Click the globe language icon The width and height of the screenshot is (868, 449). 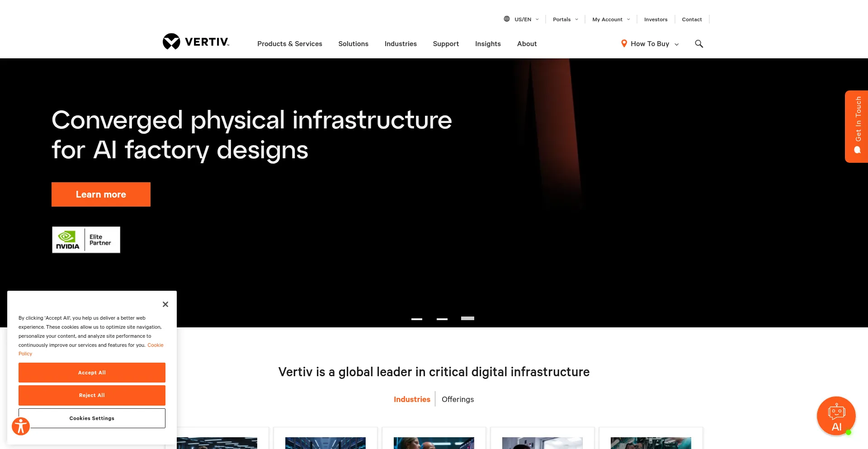click(507, 19)
